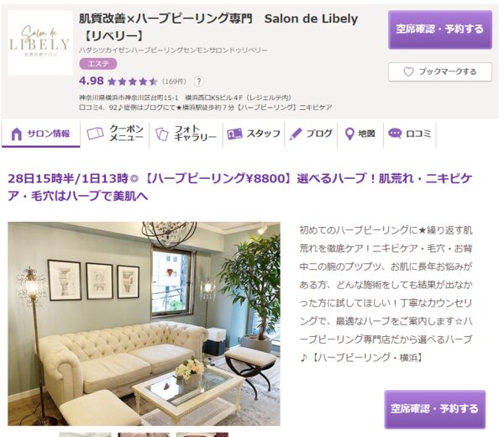Click lower 空席確認・予約する button
Viewport: 504px width, 437px height.
[x=434, y=409]
